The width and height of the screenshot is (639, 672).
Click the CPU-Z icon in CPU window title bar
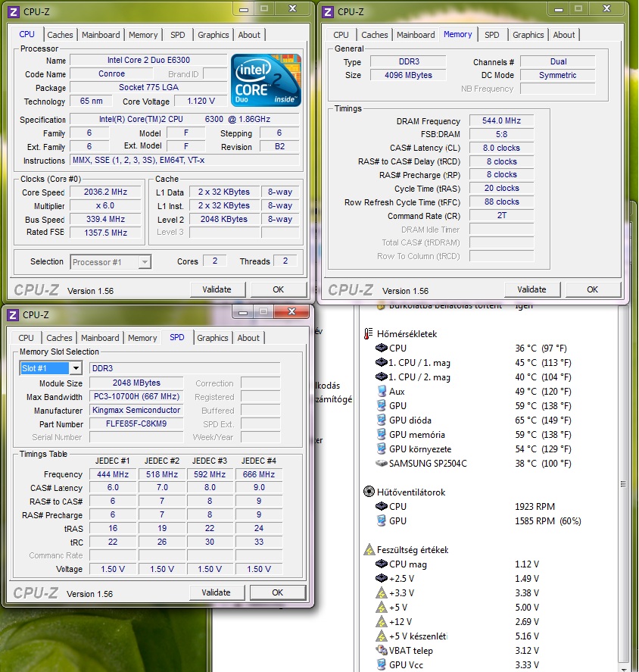[x=14, y=11]
